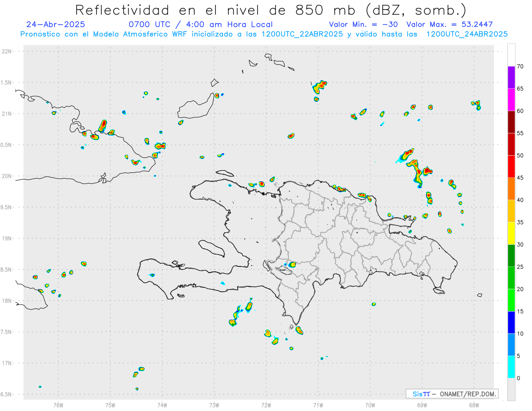The height and width of the screenshot is (411, 532).
Task: Click the '17N' latitude label
Action: click(x=8, y=363)
